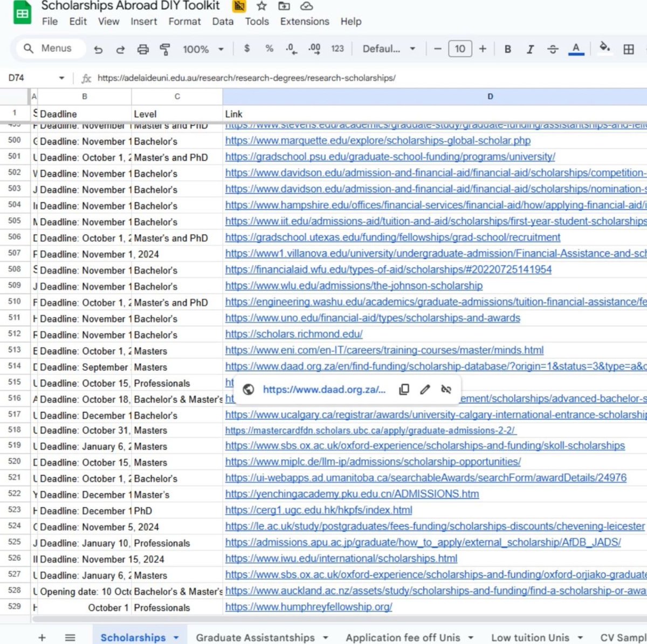Screen dimensions: 647x644
Task: Decrease decimal places
Action: [291, 49]
